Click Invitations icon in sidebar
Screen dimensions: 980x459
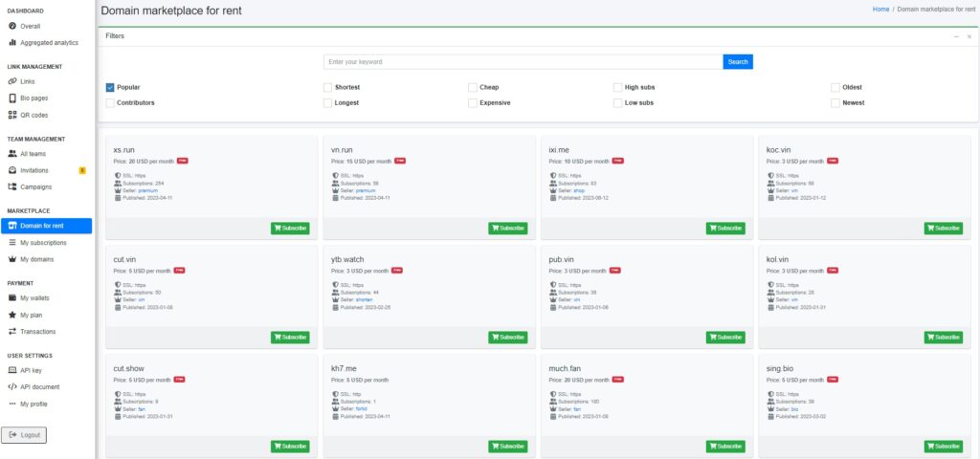point(11,170)
